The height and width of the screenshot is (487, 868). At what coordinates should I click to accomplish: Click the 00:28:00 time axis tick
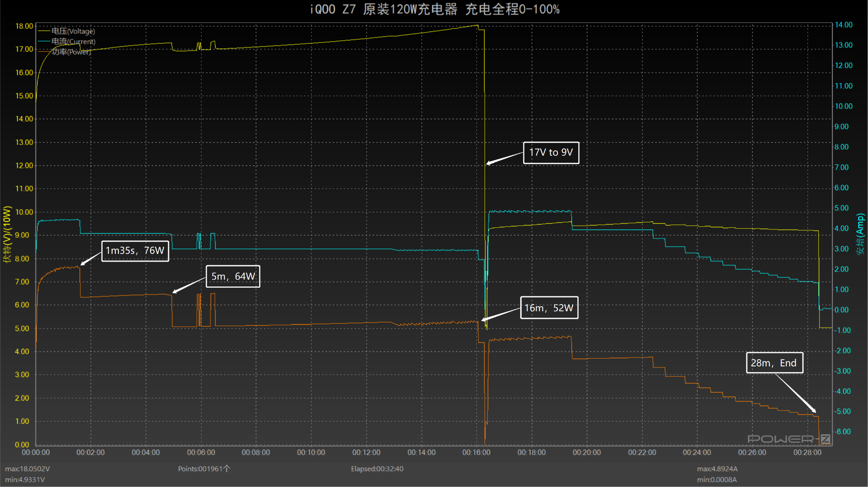(807, 452)
